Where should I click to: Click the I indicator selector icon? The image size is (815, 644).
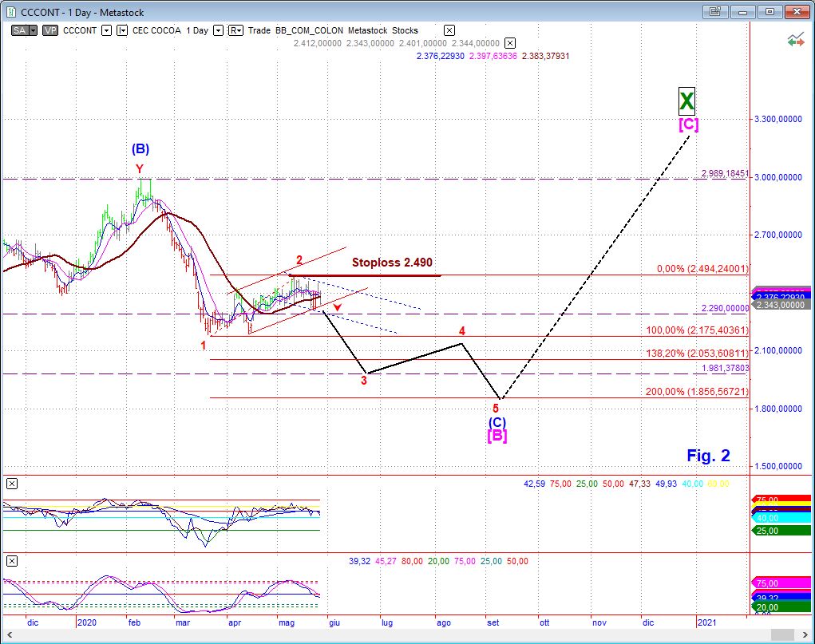[x=122, y=30]
